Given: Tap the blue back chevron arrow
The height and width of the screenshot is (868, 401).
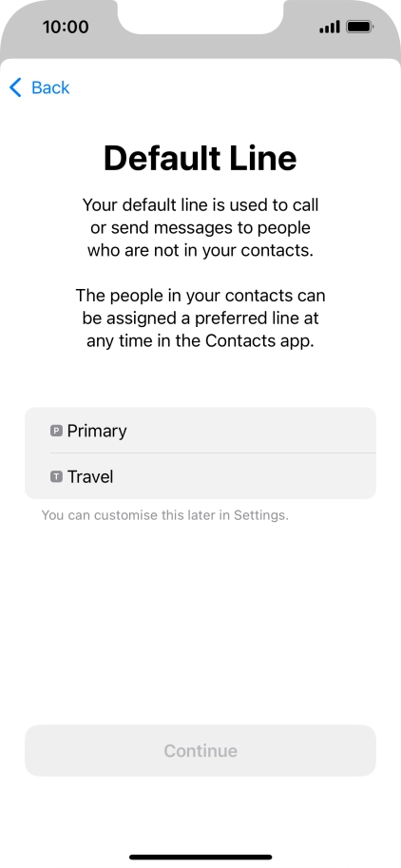Looking at the screenshot, I should pos(15,87).
